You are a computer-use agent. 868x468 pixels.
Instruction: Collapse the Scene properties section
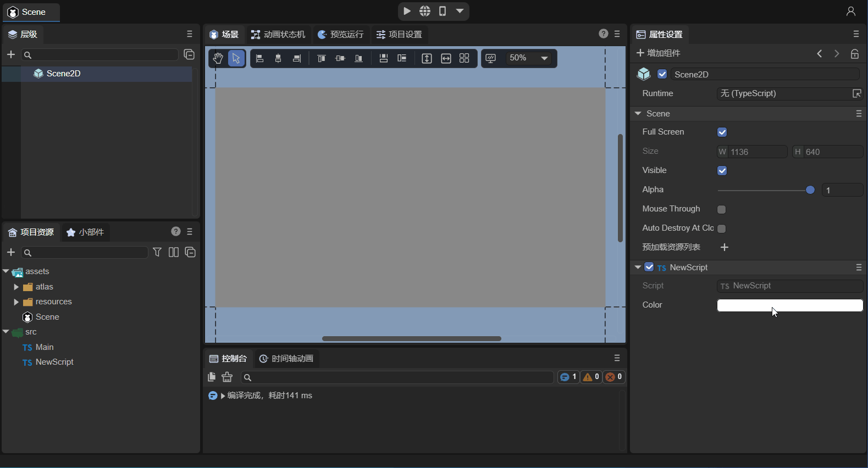(638, 114)
